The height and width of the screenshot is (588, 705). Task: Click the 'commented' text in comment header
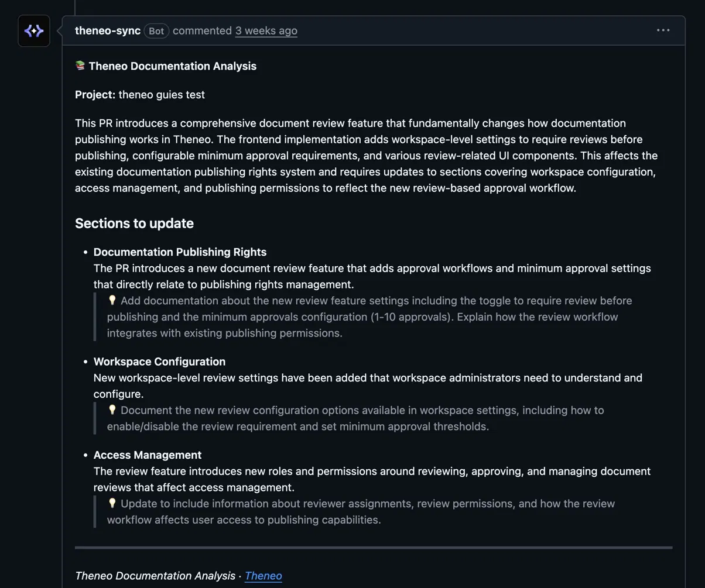[x=202, y=30]
